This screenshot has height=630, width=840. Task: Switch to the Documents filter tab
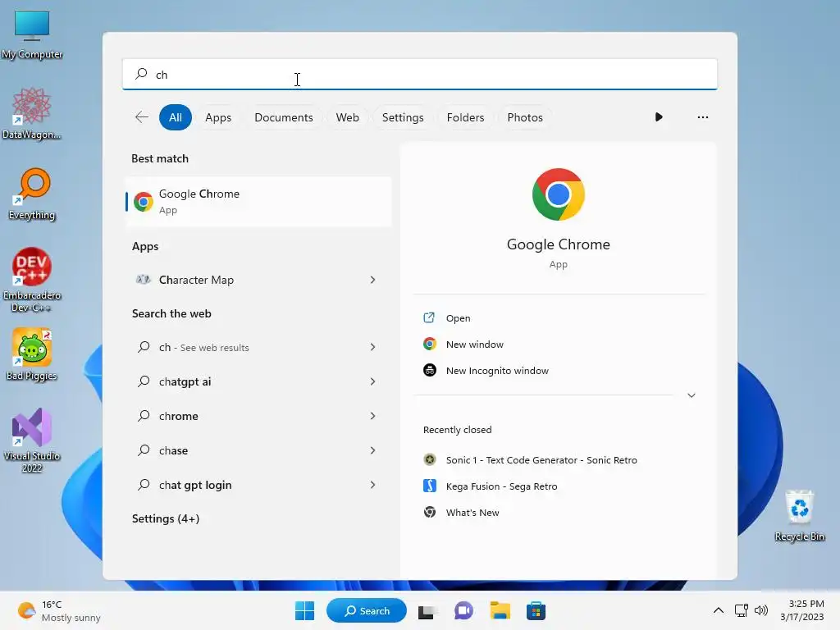(283, 117)
